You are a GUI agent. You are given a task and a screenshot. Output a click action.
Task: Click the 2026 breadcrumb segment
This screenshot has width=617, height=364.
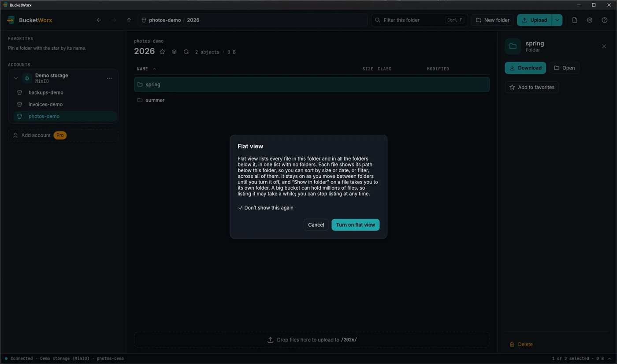point(193,20)
